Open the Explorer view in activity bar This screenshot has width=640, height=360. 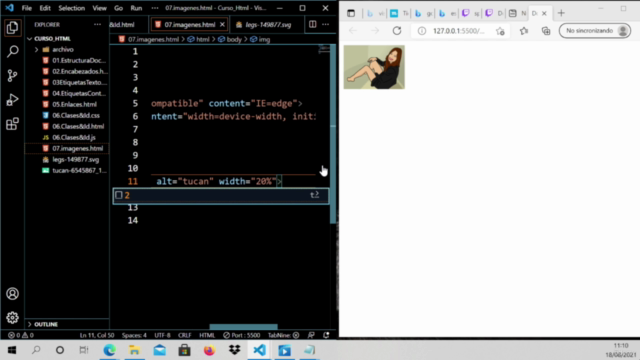[x=12, y=28]
